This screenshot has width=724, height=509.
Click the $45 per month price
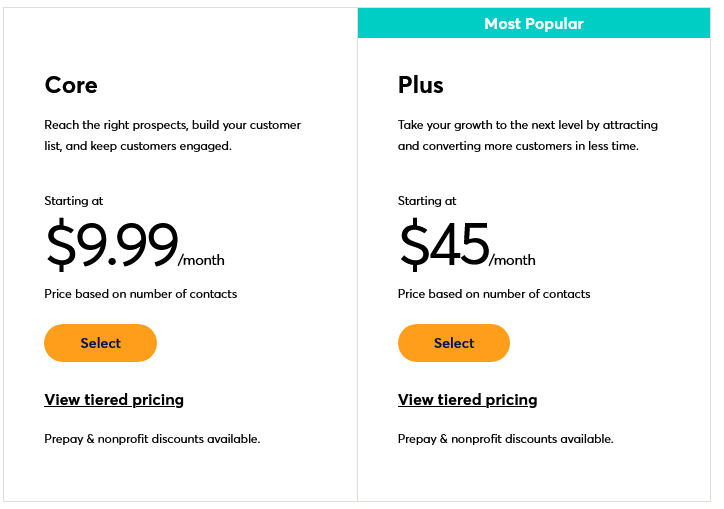point(467,244)
